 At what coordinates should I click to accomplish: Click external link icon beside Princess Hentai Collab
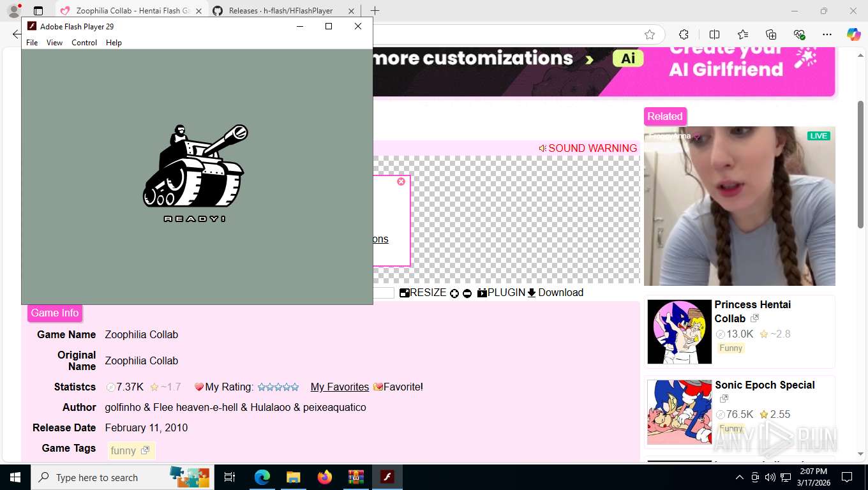[755, 318]
